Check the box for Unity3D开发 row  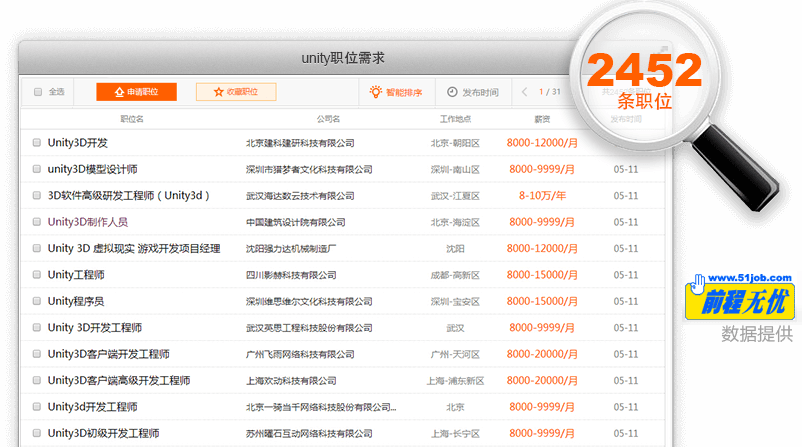click(37, 143)
